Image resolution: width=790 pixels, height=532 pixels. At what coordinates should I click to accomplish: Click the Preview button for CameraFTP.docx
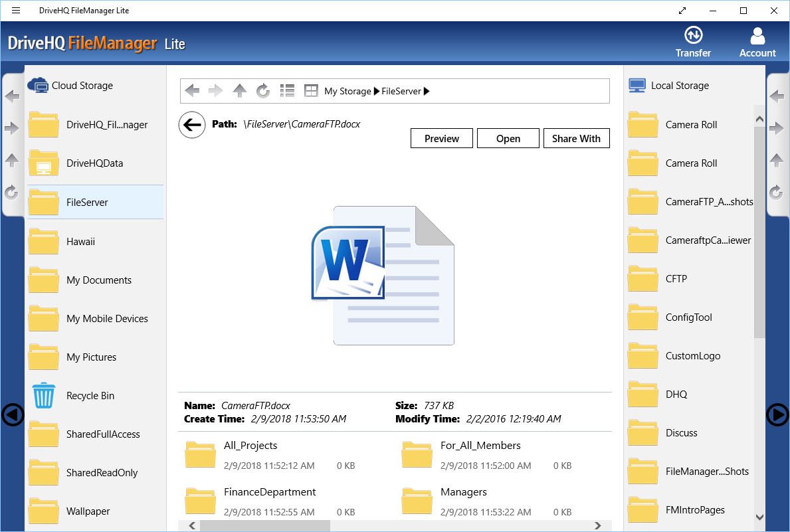[441, 138]
